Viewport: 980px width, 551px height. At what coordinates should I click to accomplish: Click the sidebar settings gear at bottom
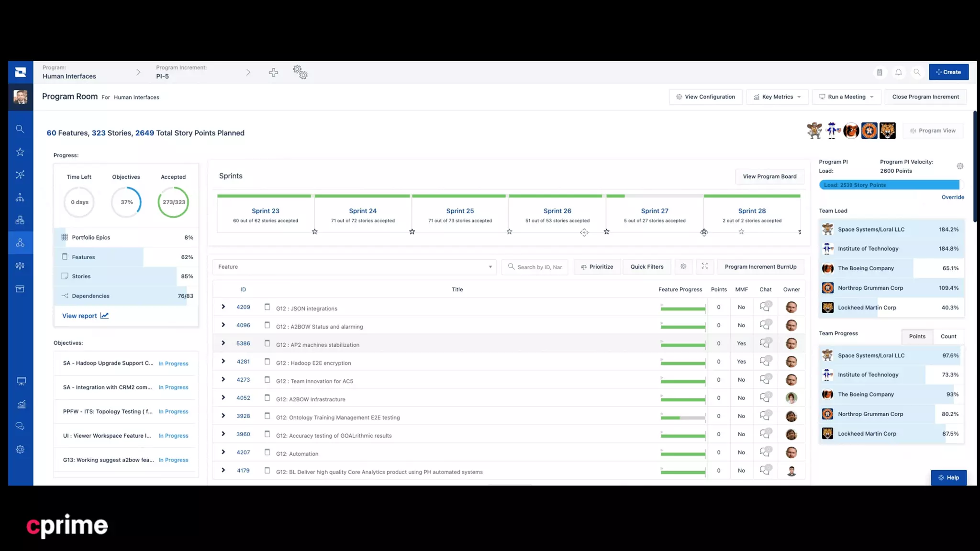(20, 450)
